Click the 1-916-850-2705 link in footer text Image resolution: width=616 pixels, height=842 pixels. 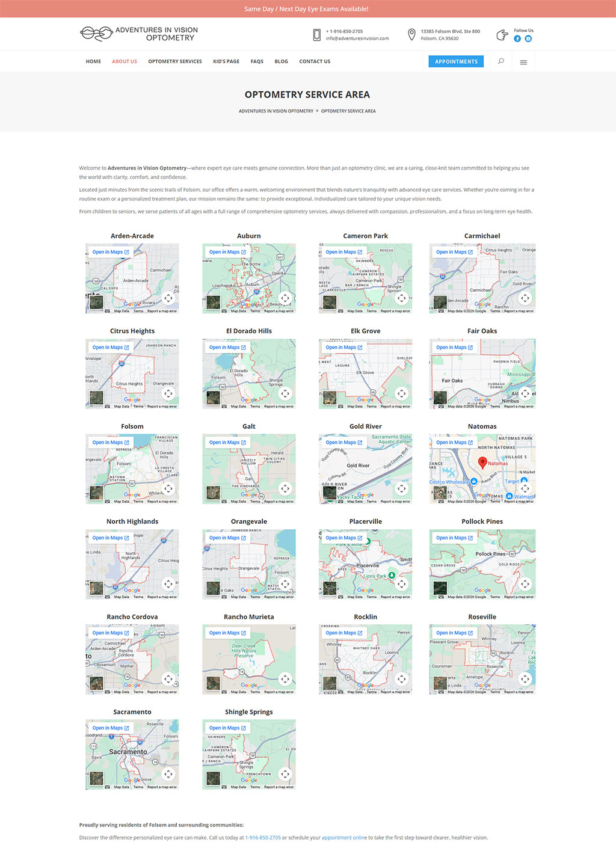click(x=263, y=837)
